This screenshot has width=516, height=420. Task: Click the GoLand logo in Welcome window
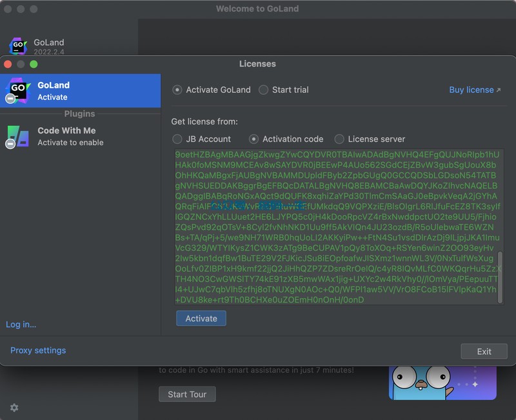(18, 46)
